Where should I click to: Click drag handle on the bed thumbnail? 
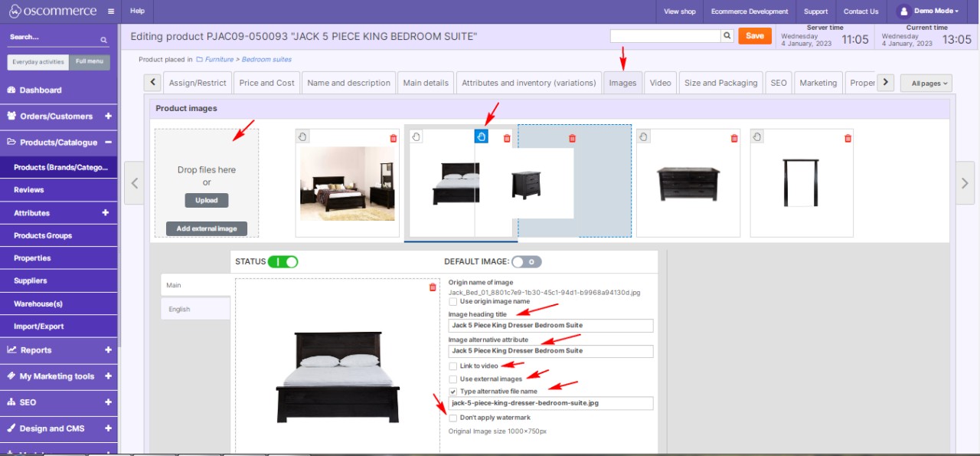click(416, 136)
